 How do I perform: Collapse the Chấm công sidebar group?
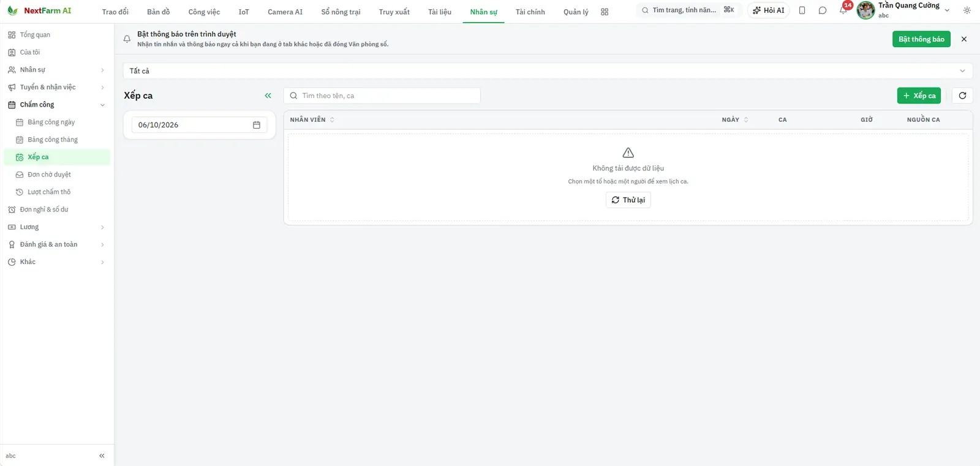click(x=57, y=105)
